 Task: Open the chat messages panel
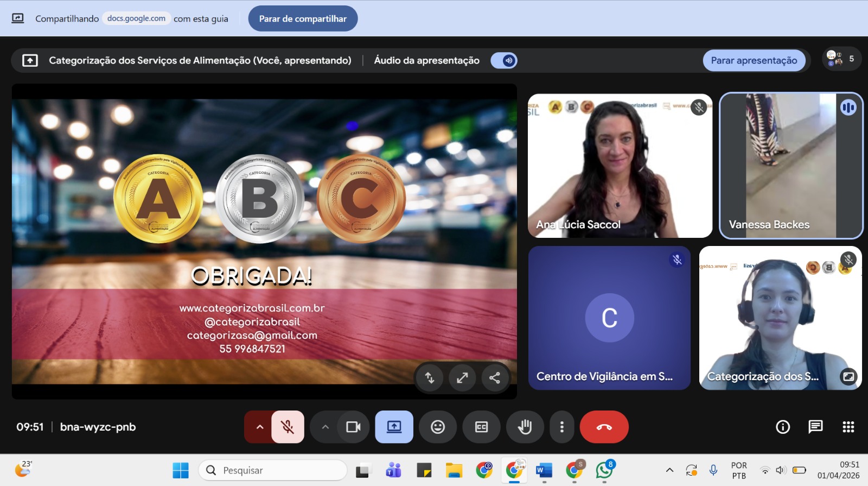pyautogui.click(x=815, y=427)
